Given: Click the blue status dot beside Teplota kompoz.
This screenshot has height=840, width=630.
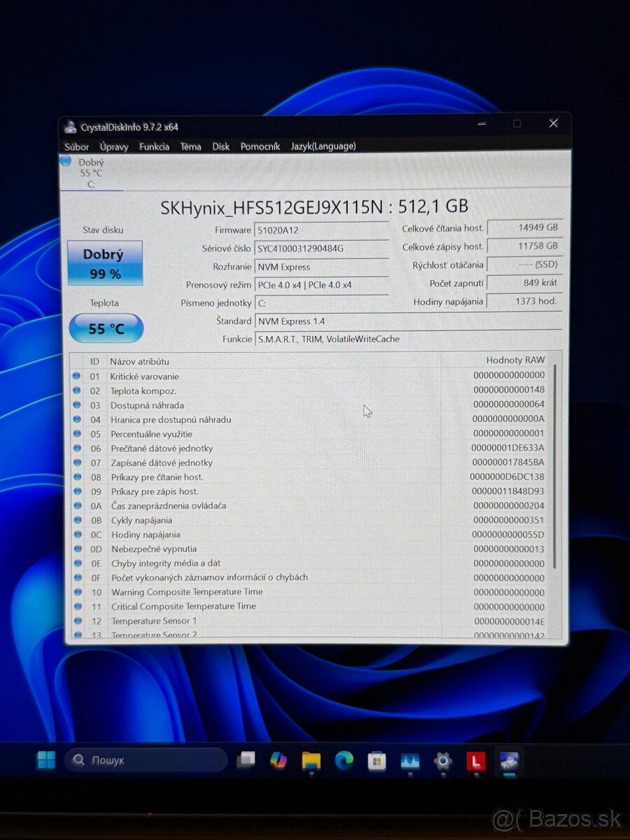Looking at the screenshot, I should click(77, 391).
